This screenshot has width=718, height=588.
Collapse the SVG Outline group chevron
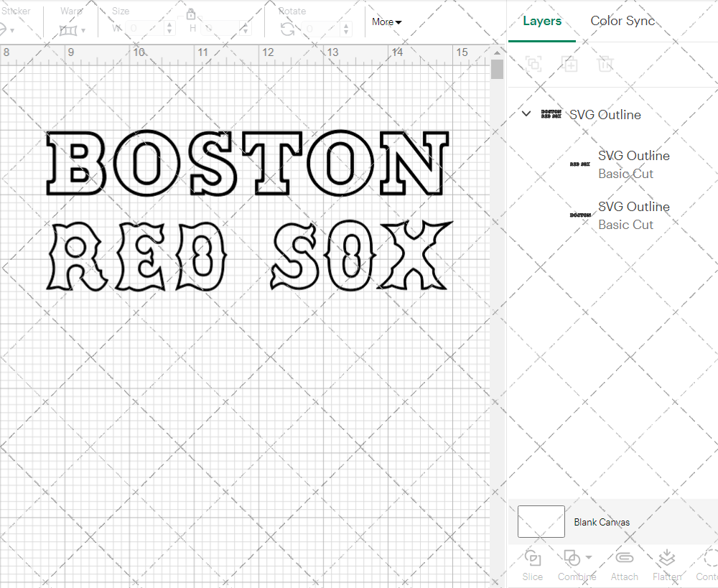pyautogui.click(x=526, y=113)
